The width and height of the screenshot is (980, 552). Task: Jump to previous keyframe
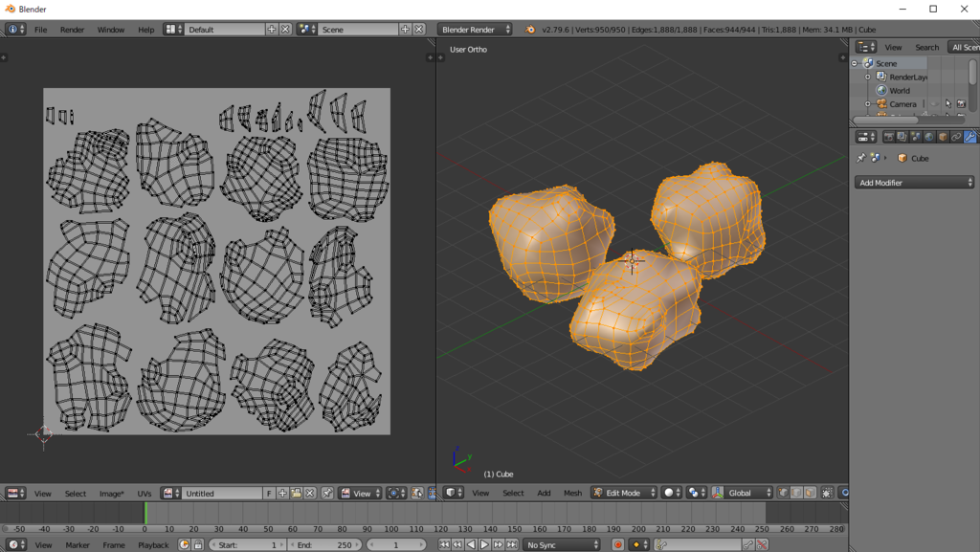[457, 545]
